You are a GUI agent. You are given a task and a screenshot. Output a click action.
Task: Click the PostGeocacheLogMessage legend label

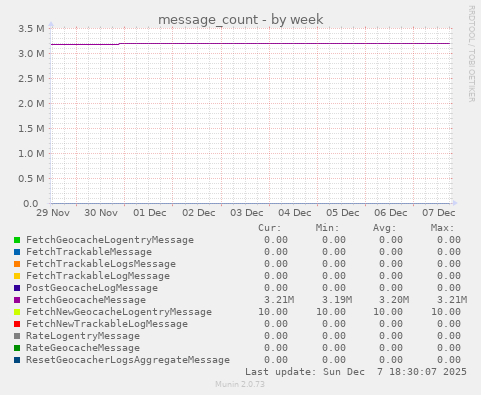click(92, 288)
